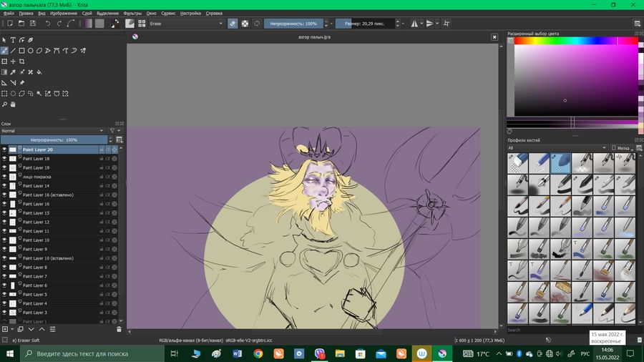
Task: Move the layer down in the stack
Action: [31, 329]
